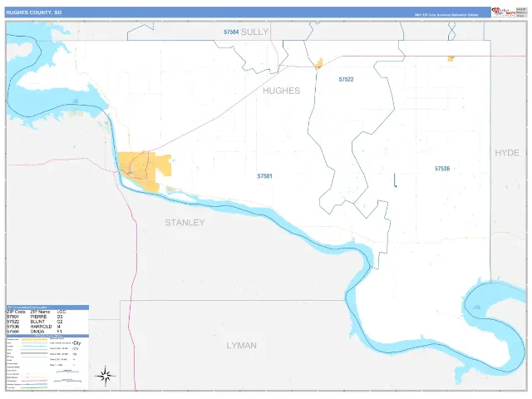The image size is (532, 399).
Task: Click the 57501 ZIP label on the map
Action: 264,176
